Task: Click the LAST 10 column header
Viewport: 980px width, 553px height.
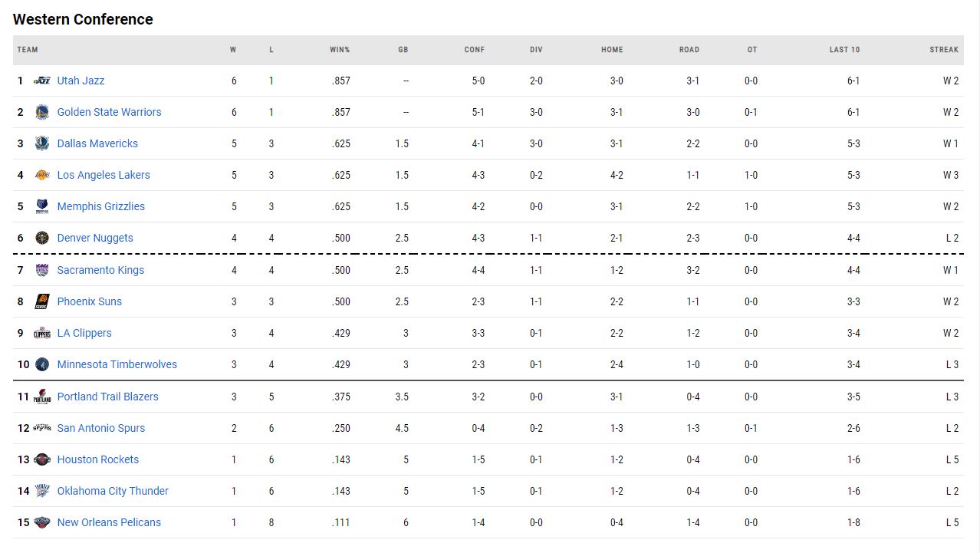Action: 844,50
